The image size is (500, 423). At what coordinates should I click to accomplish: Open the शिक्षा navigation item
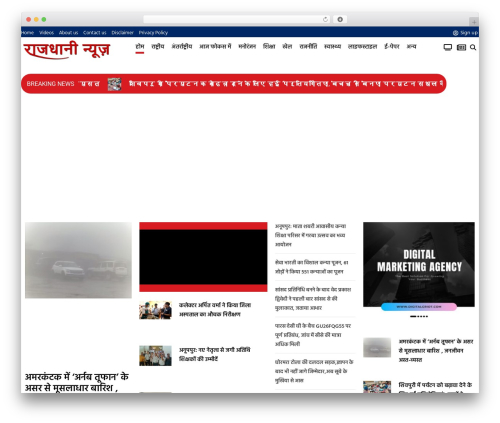click(269, 47)
